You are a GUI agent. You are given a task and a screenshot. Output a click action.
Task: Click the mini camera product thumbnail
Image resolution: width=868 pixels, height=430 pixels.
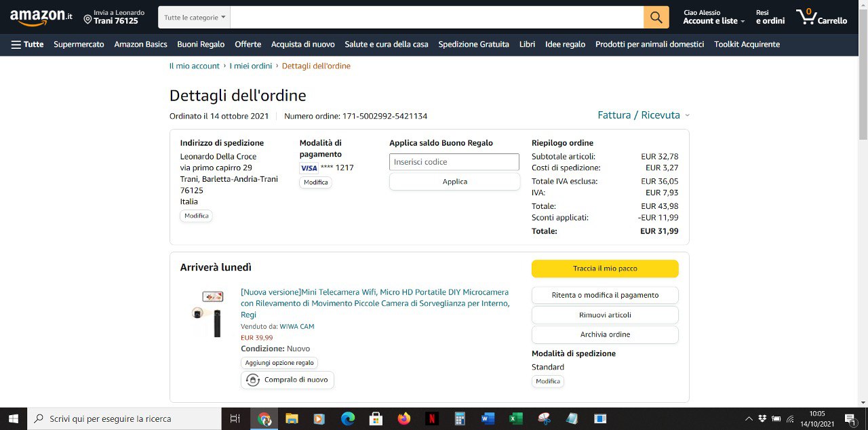(x=208, y=313)
